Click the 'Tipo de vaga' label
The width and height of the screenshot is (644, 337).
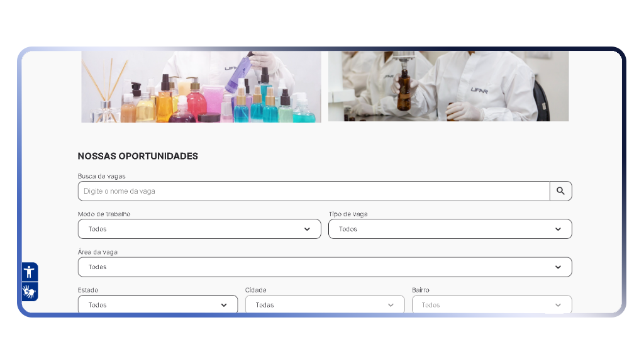[x=348, y=214]
